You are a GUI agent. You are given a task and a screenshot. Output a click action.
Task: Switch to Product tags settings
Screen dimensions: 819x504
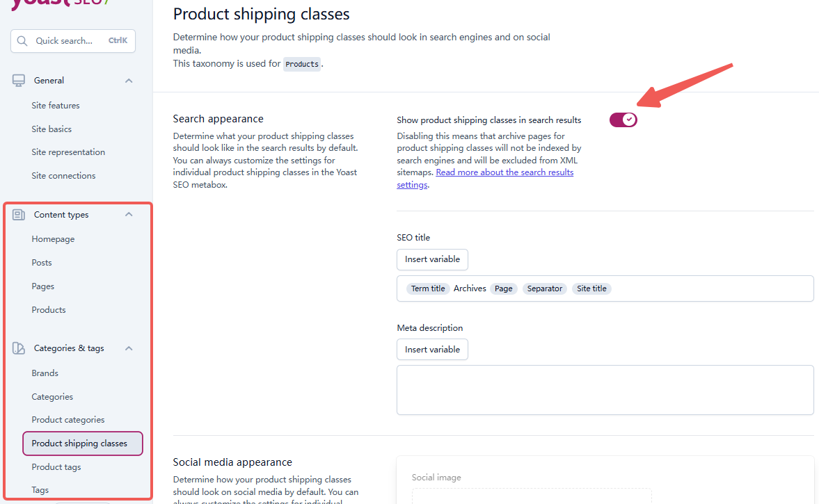(x=56, y=466)
